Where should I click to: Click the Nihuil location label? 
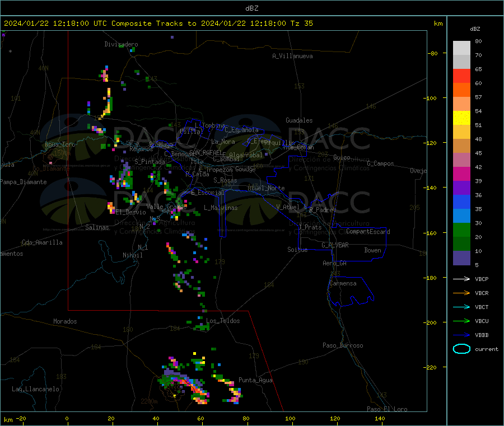[x=132, y=255]
